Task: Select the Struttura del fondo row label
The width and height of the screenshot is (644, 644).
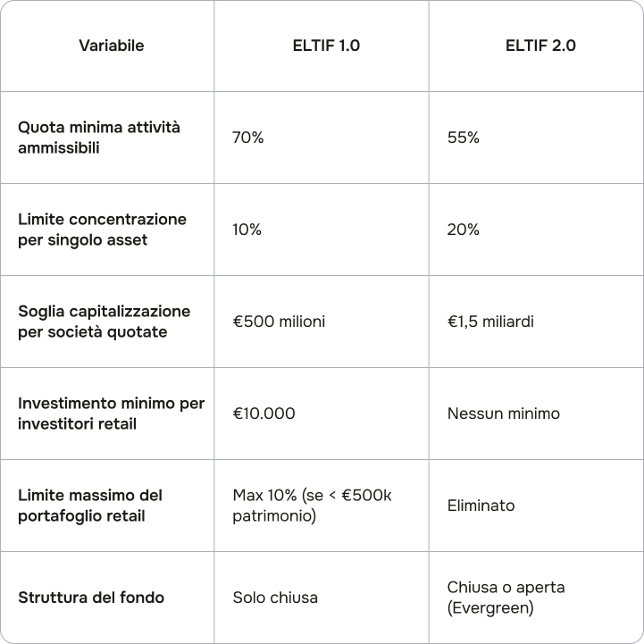Action: pos(91,598)
